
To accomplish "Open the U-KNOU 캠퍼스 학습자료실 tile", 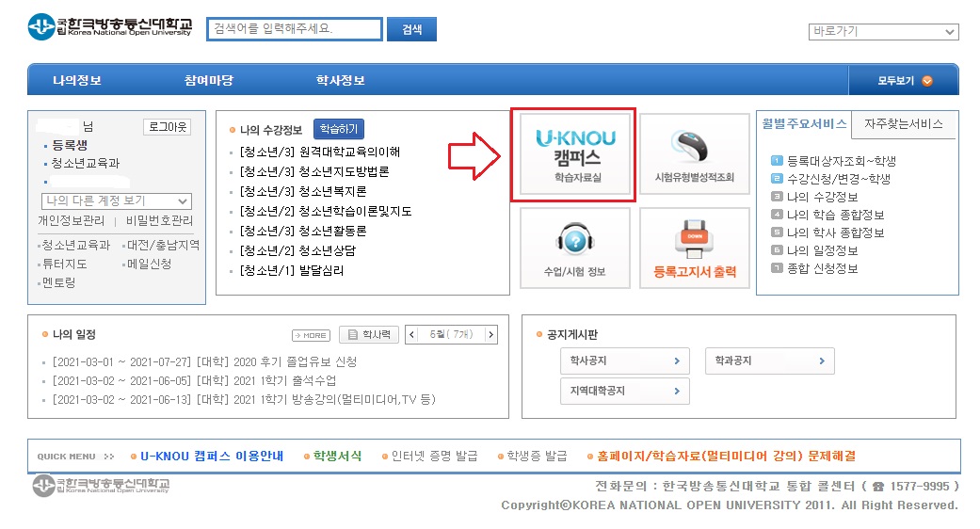I will click(575, 155).
